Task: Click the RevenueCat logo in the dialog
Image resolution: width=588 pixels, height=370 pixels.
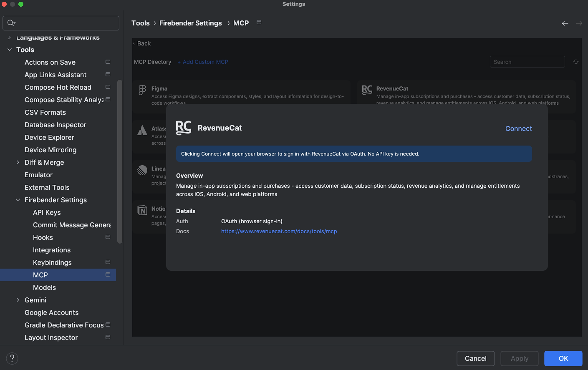Action: (x=184, y=128)
